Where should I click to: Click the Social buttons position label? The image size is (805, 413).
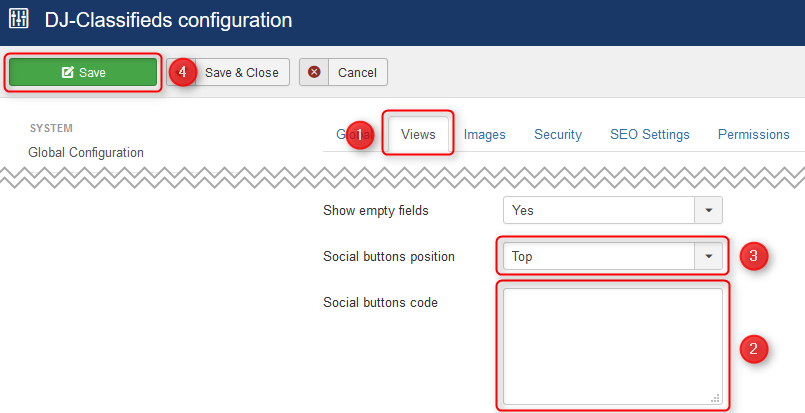pyautogui.click(x=389, y=256)
